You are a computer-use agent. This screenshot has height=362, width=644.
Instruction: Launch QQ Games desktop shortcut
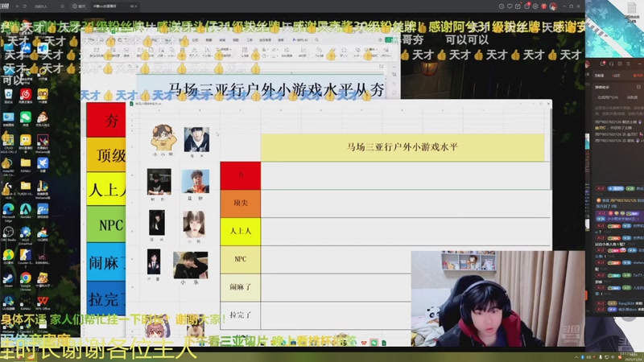(x=43, y=232)
